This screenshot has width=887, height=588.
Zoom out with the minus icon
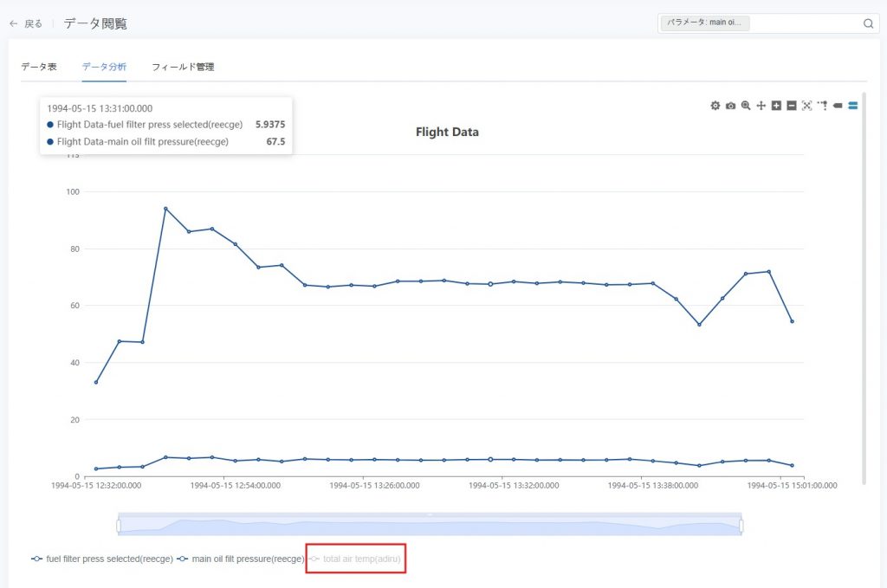point(792,106)
